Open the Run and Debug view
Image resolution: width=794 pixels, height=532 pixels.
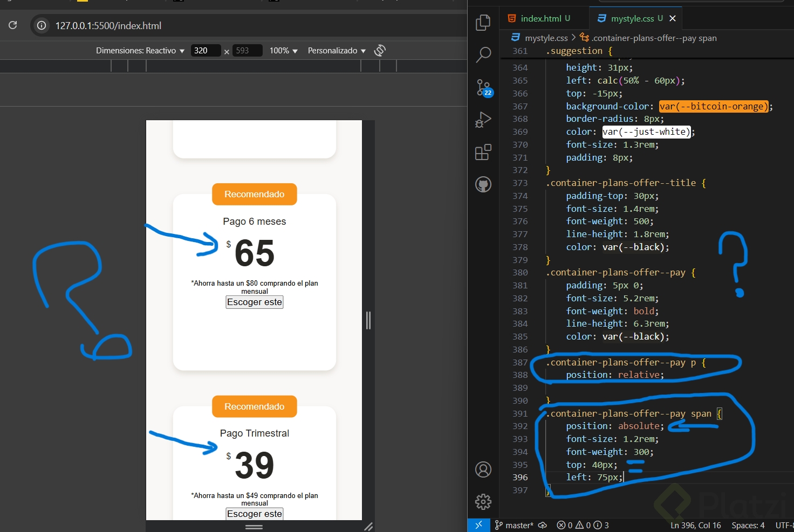coord(483,120)
